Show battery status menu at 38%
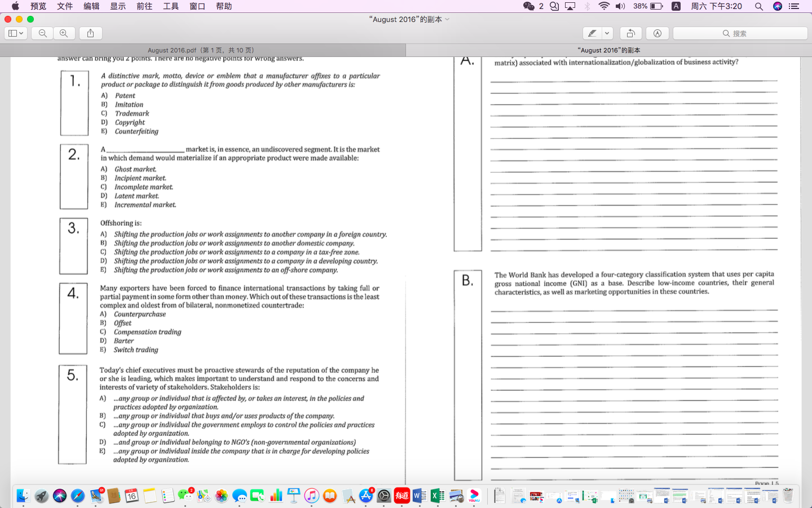This screenshot has width=812, height=508. pyautogui.click(x=648, y=6)
